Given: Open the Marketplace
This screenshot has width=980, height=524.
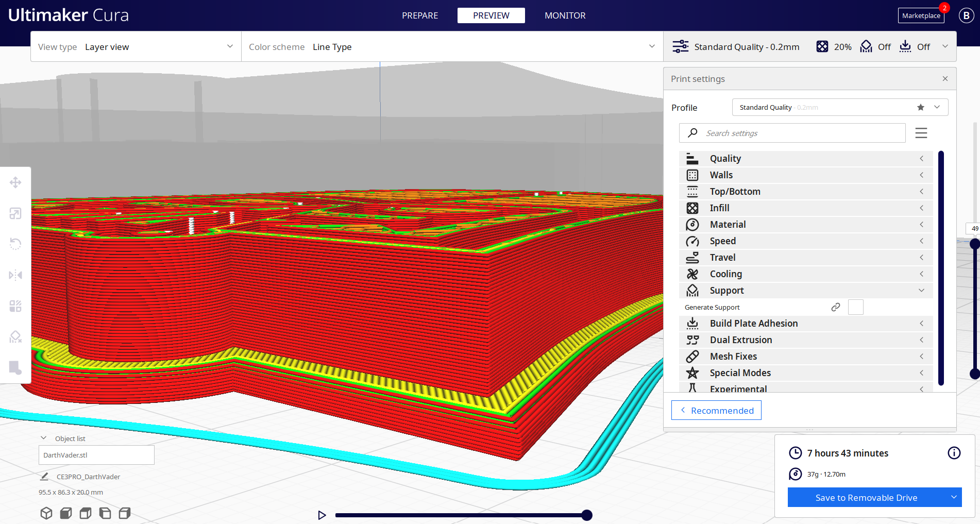Looking at the screenshot, I should (921, 15).
